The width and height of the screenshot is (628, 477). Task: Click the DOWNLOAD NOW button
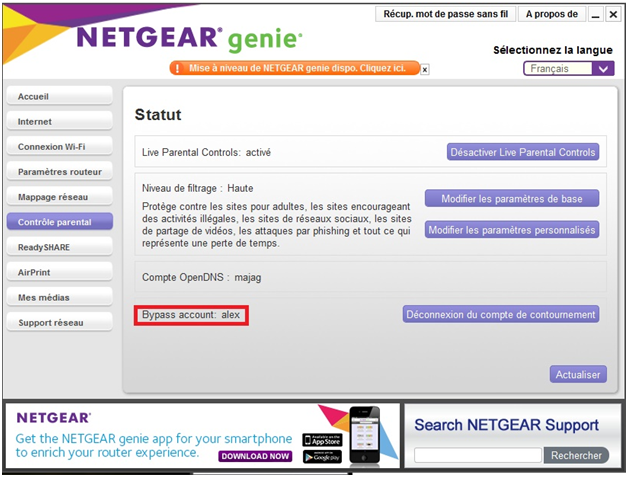(x=255, y=456)
